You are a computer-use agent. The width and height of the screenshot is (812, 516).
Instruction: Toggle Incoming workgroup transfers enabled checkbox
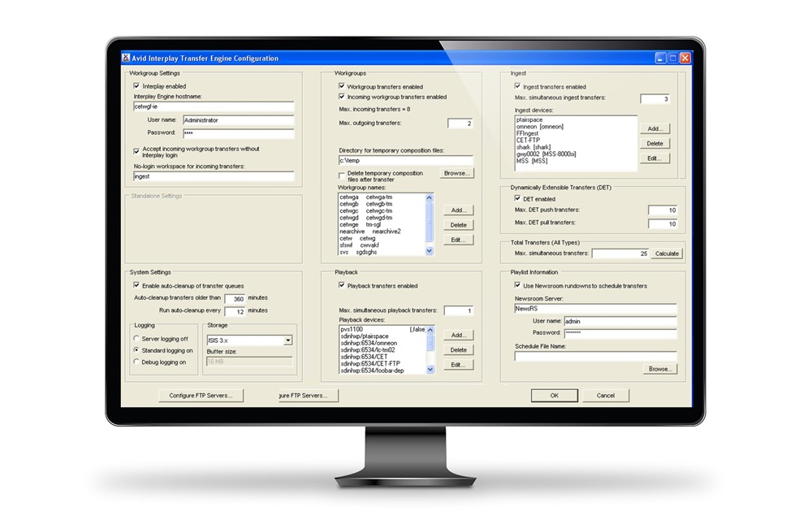[341, 97]
